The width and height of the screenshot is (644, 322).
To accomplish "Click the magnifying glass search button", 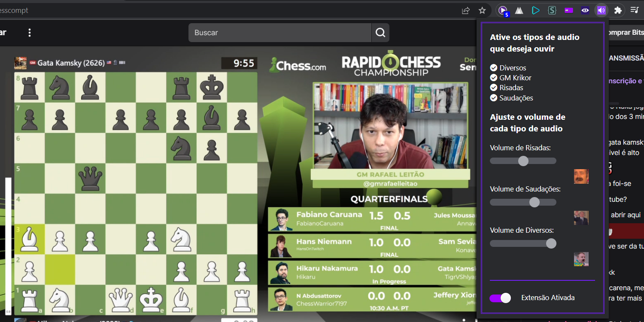I will [x=380, y=33].
